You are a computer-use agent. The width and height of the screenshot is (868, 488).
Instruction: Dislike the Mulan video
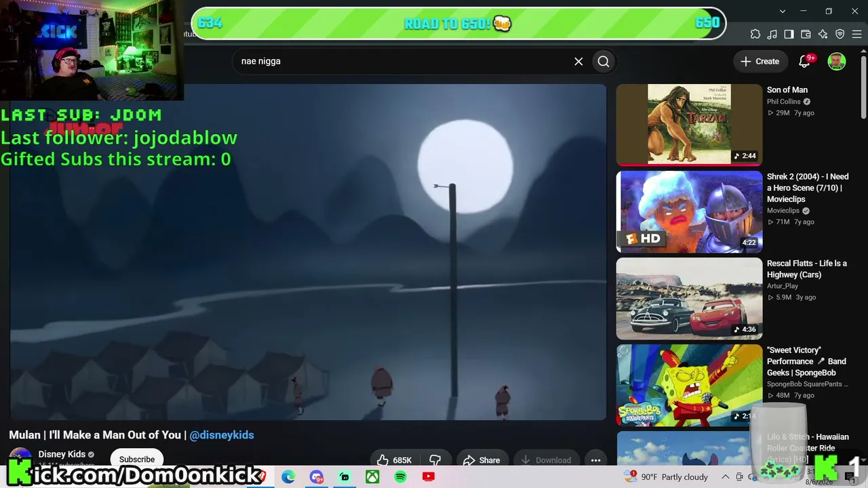pos(435,460)
